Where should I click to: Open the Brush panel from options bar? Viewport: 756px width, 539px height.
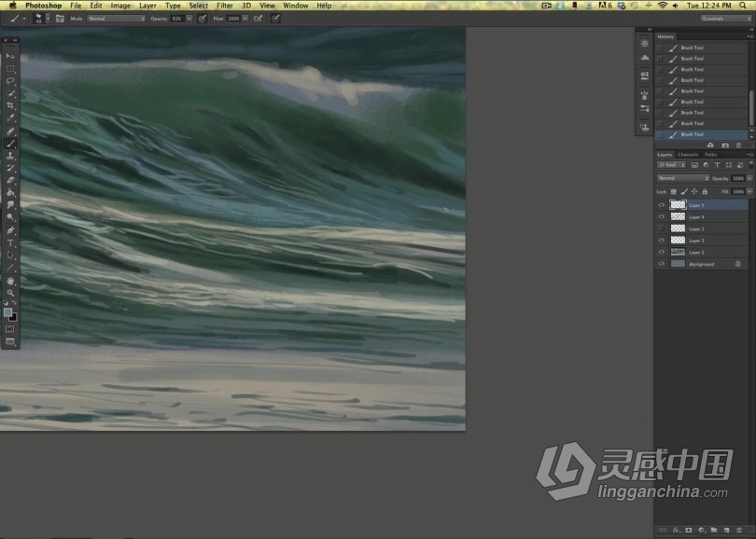[60, 19]
